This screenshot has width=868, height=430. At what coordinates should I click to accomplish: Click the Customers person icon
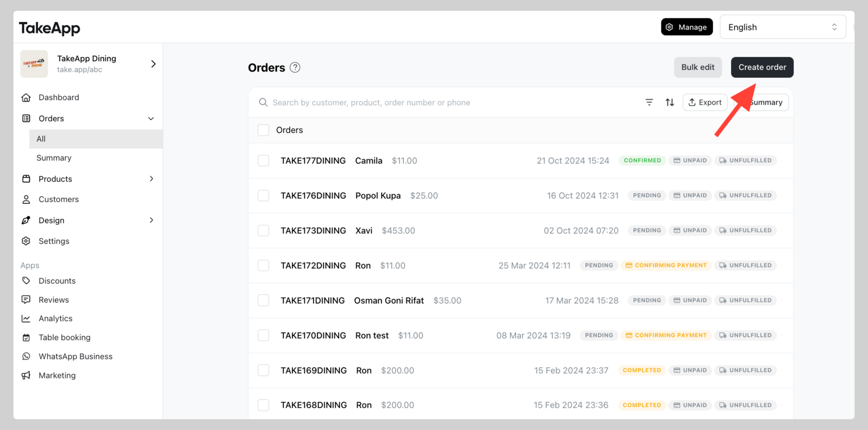[26, 200]
